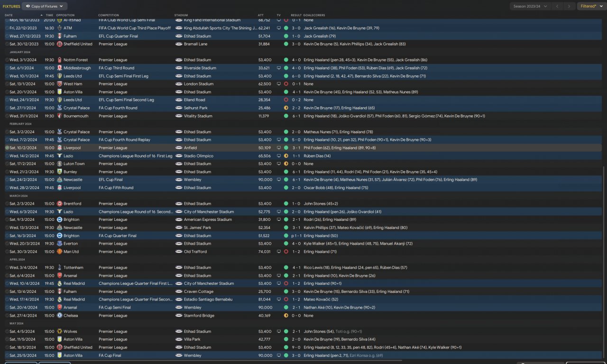Select the row circle for the Brentford fixture

click(7, 204)
